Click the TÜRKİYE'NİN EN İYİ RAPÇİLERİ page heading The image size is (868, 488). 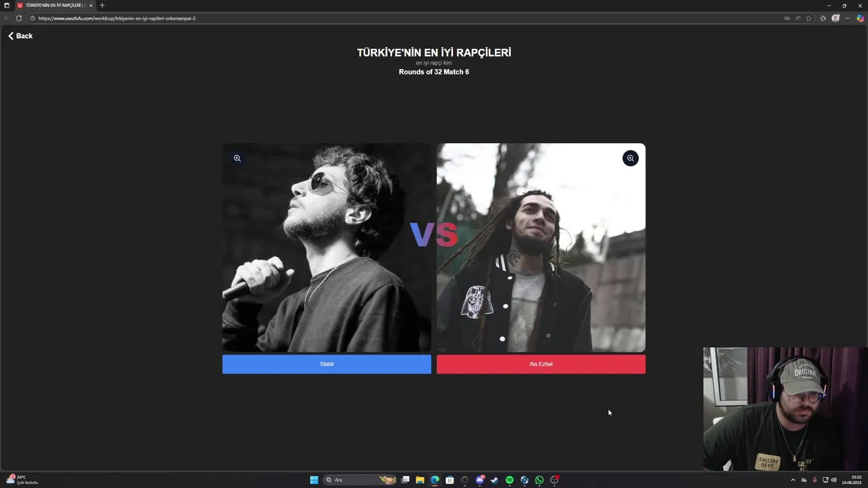click(x=434, y=52)
